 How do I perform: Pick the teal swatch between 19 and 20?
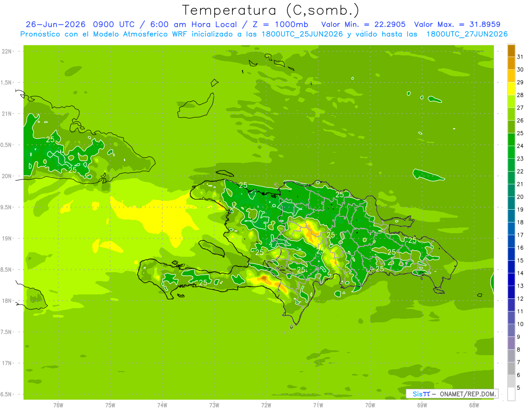511,203
